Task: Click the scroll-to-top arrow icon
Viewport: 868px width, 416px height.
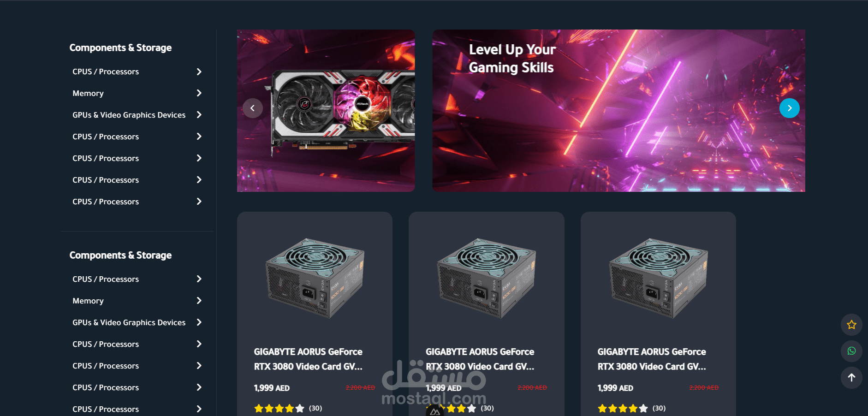Action: click(851, 378)
